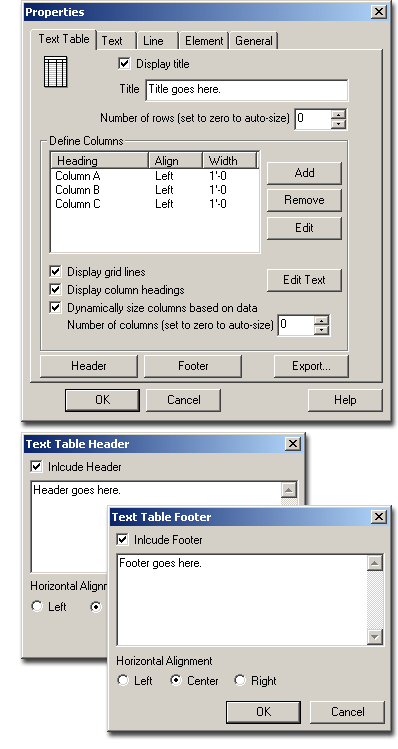This screenshot has width=398, height=749.
Task: Toggle Display grid lines checkbox
Action: tap(55, 272)
